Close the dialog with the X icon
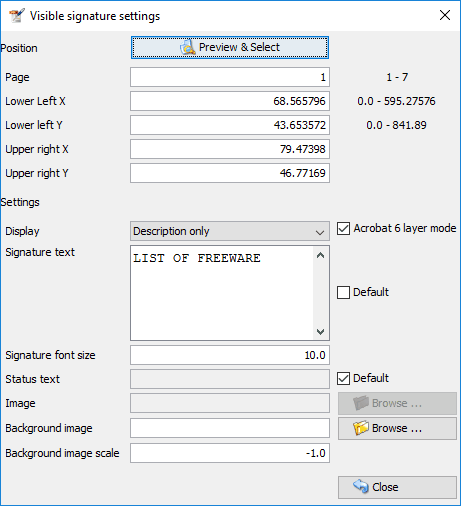Viewport: 461px width, 506px height. [445, 15]
